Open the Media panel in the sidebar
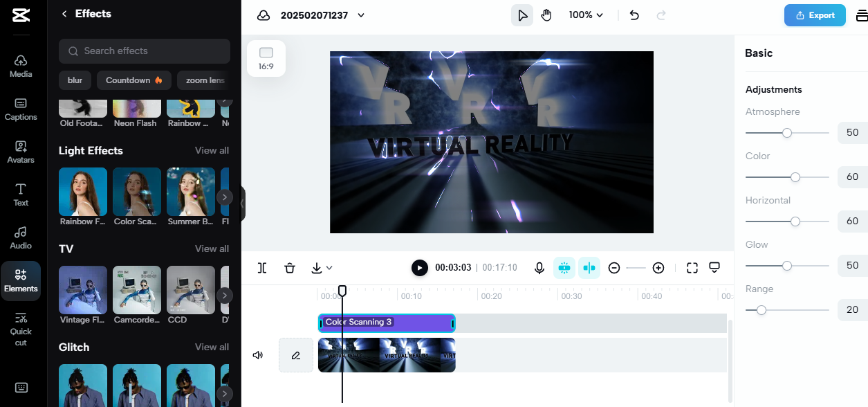Screen dimensions: 868x407 click(x=21, y=66)
